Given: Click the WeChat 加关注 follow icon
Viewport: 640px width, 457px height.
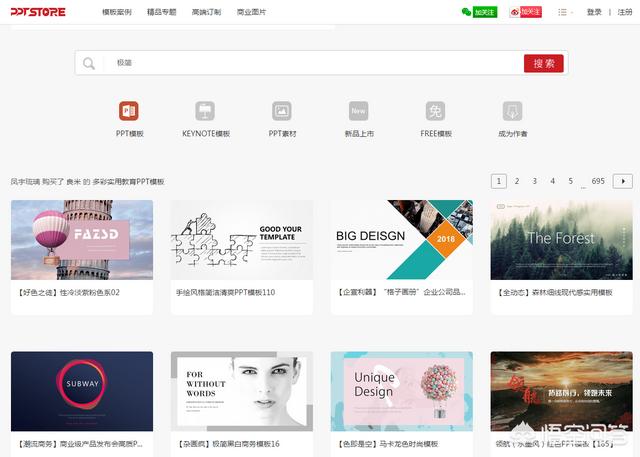Looking at the screenshot, I should (479, 12).
